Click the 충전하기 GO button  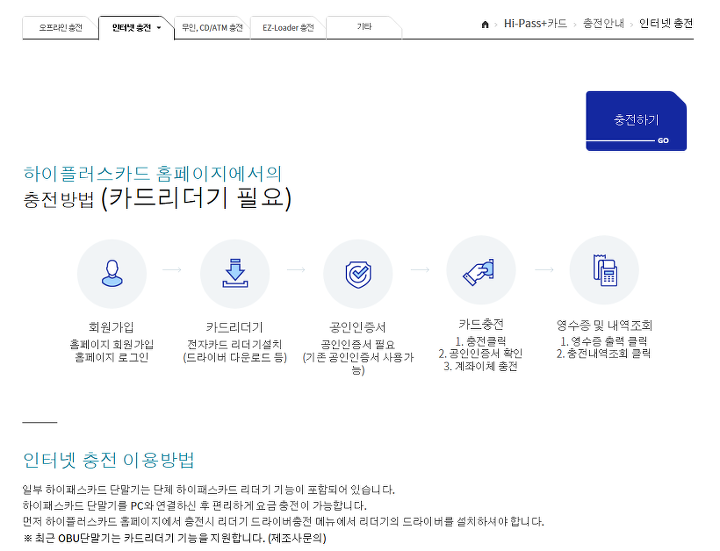[x=636, y=121]
